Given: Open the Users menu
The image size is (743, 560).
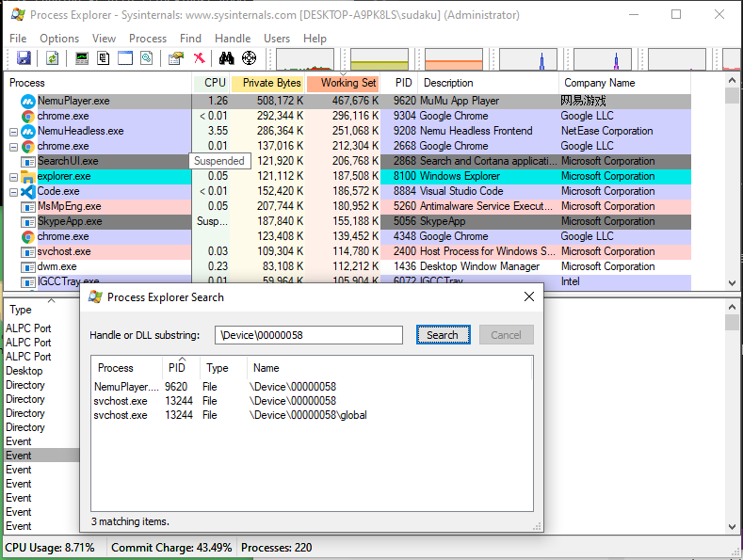Looking at the screenshot, I should (x=277, y=39).
